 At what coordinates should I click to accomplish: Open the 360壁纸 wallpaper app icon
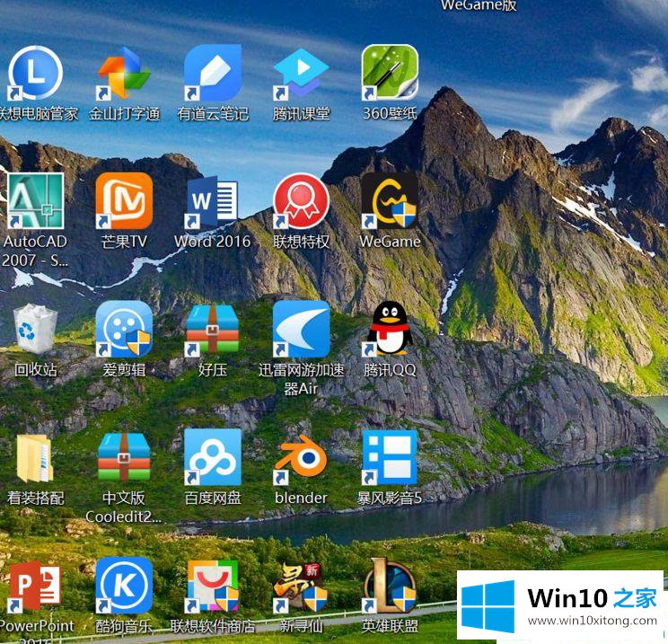click(390, 73)
